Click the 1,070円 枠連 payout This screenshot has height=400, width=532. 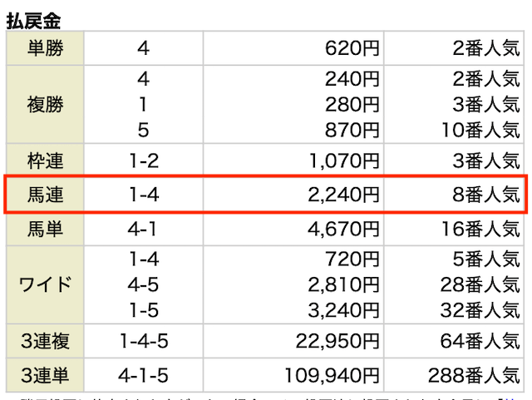344,160
